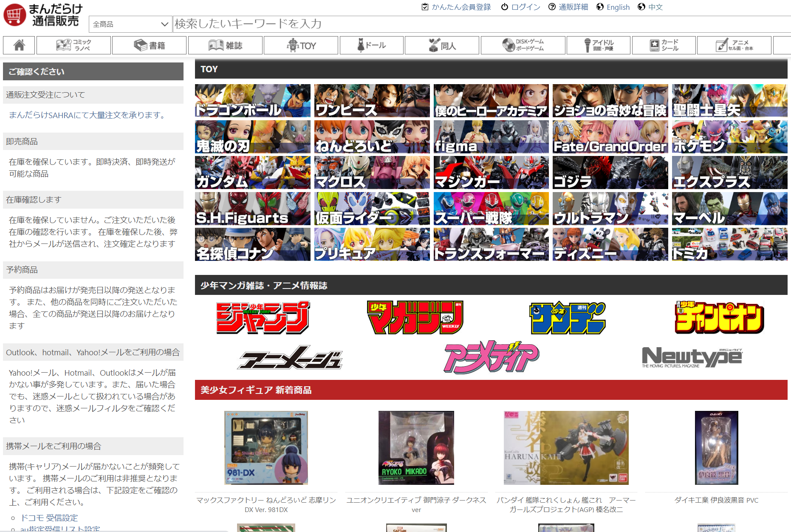Select the トミカ banner

[730, 244]
